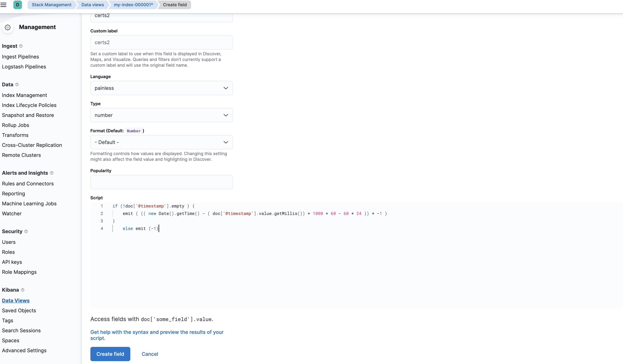
Task: Click the Kibana section help icon
Action: 22,290
